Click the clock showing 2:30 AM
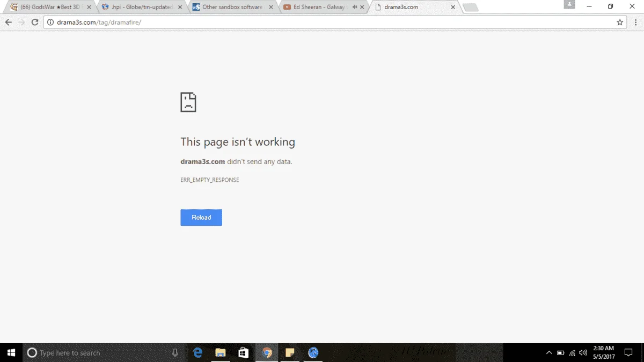Viewport: 644px width, 362px height. tap(604, 352)
